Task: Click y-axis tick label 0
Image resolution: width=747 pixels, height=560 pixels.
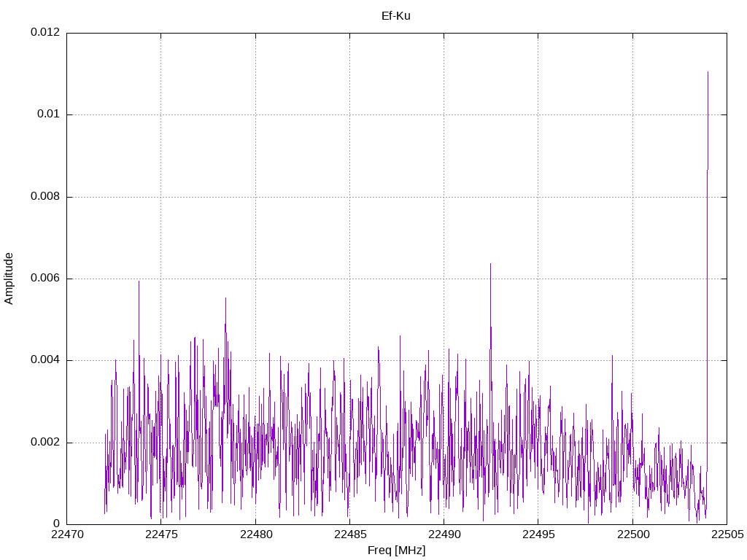Action: [x=57, y=524]
